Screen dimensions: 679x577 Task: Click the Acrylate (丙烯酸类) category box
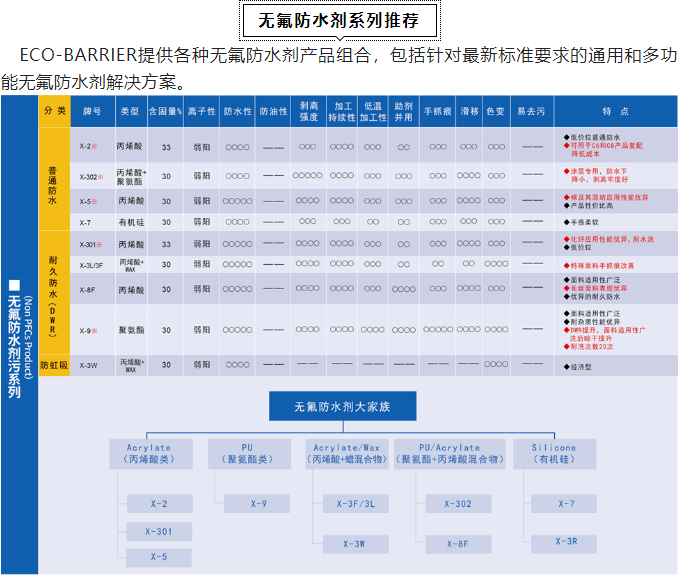(149, 455)
